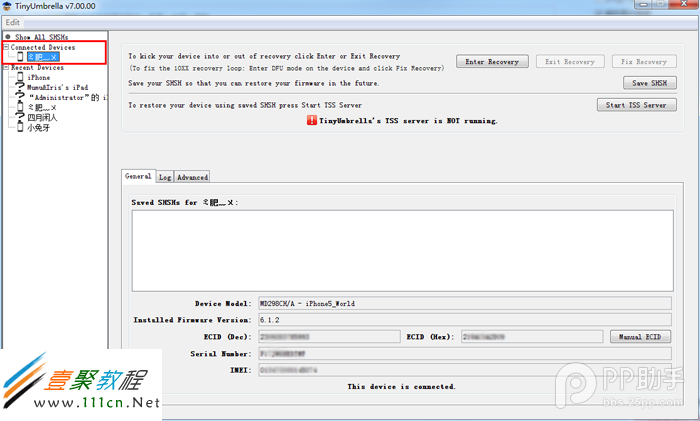Select the "Administrator" device entry
This screenshot has height=421, width=700.
point(67,97)
